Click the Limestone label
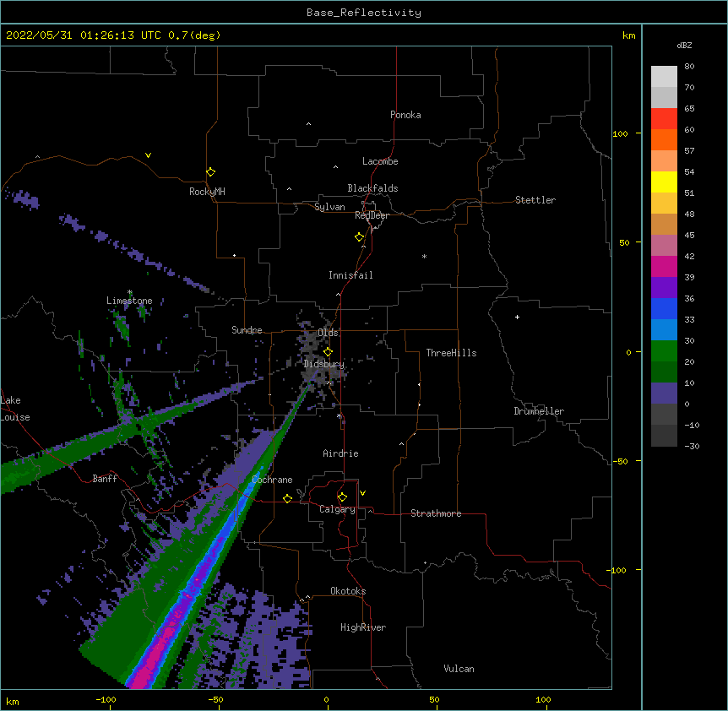This screenshot has width=728, height=711. (x=129, y=301)
